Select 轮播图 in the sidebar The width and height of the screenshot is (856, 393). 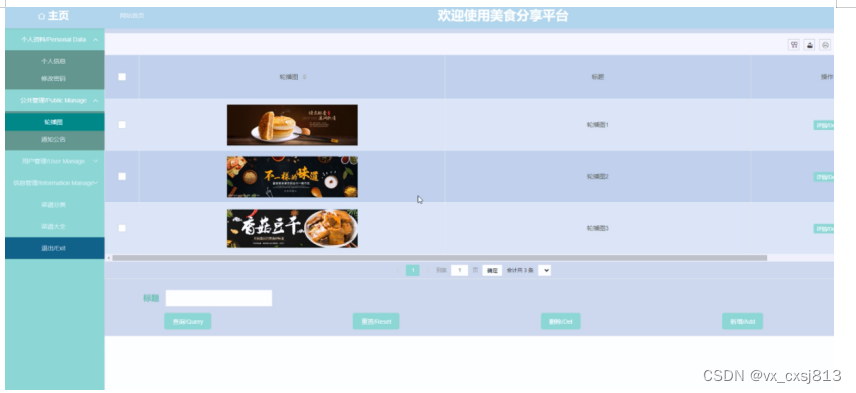tap(54, 122)
